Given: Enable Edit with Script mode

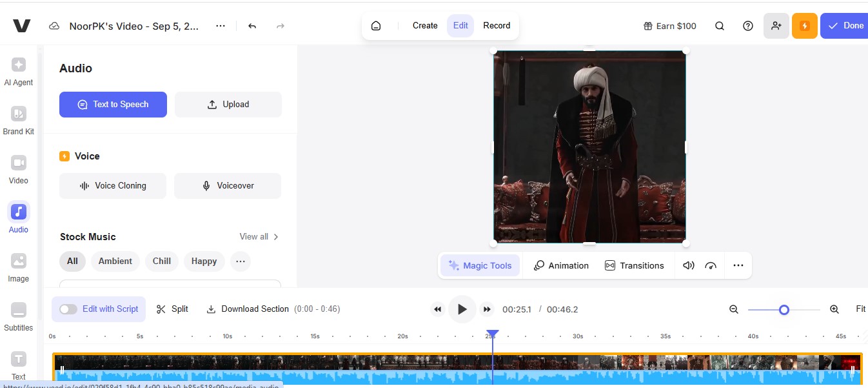Looking at the screenshot, I should (68, 309).
